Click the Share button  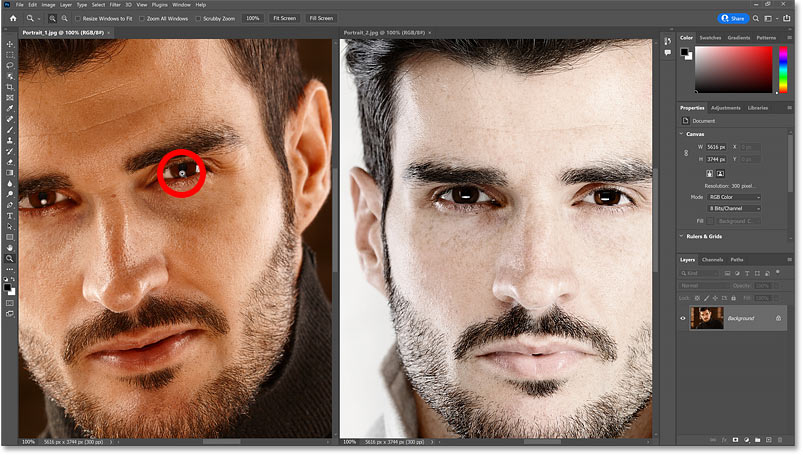point(733,18)
